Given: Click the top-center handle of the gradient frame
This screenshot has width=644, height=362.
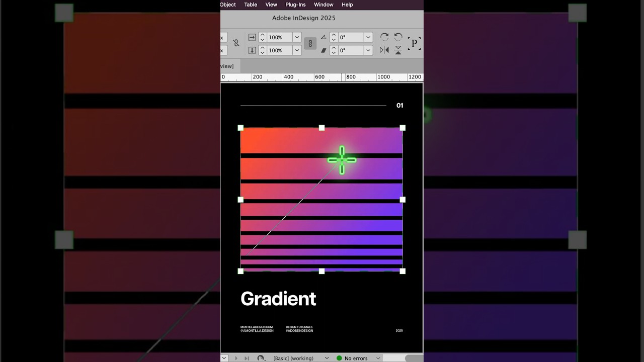Looking at the screenshot, I should click(x=321, y=128).
